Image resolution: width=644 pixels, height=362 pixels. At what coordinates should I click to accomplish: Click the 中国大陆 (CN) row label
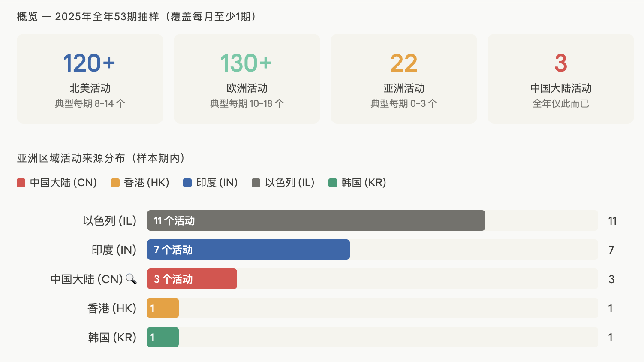coord(87,279)
